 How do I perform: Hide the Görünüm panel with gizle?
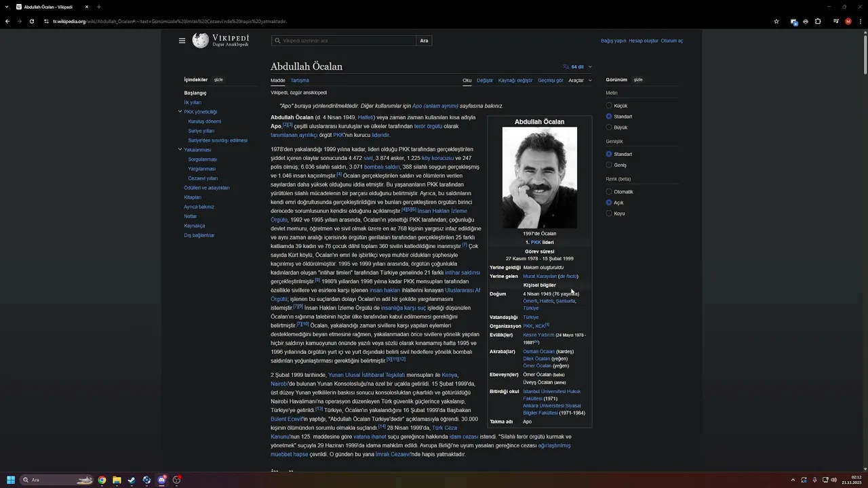pyautogui.click(x=638, y=80)
